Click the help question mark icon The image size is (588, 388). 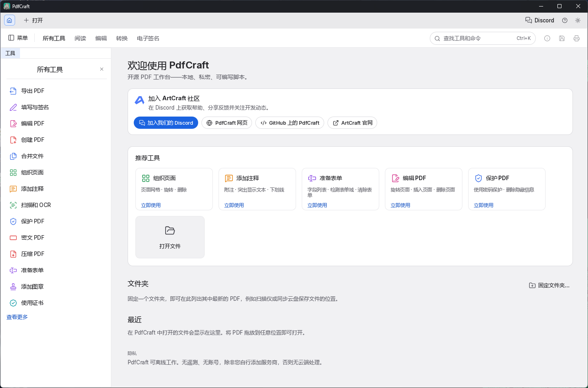point(565,20)
